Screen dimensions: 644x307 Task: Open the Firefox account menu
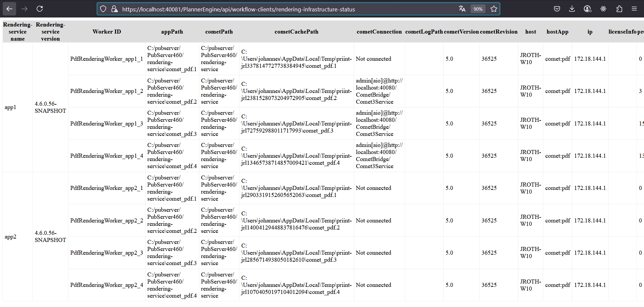(587, 9)
